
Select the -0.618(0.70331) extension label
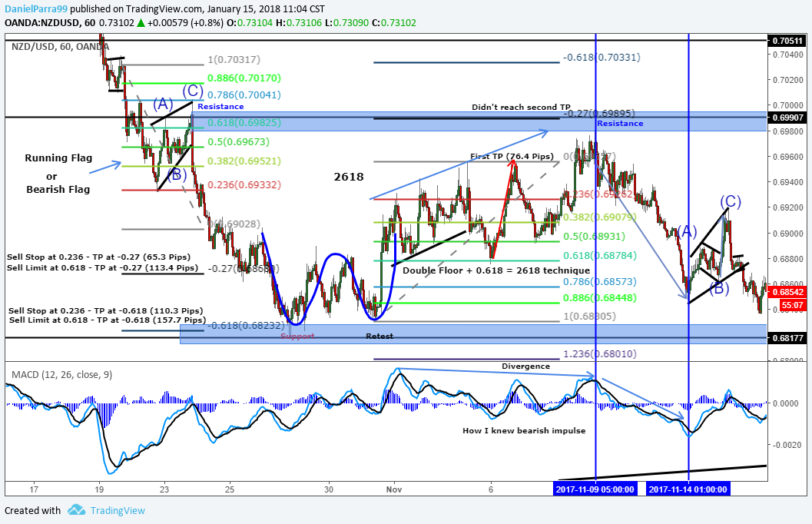[x=602, y=58]
